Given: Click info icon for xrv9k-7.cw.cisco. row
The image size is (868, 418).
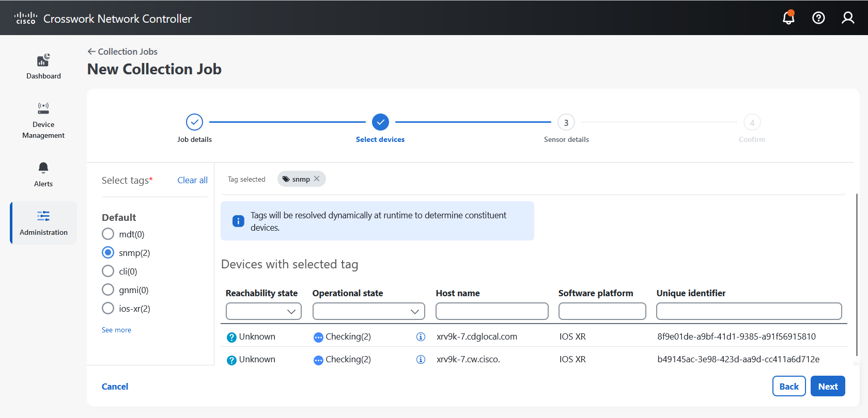Looking at the screenshot, I should (421, 359).
